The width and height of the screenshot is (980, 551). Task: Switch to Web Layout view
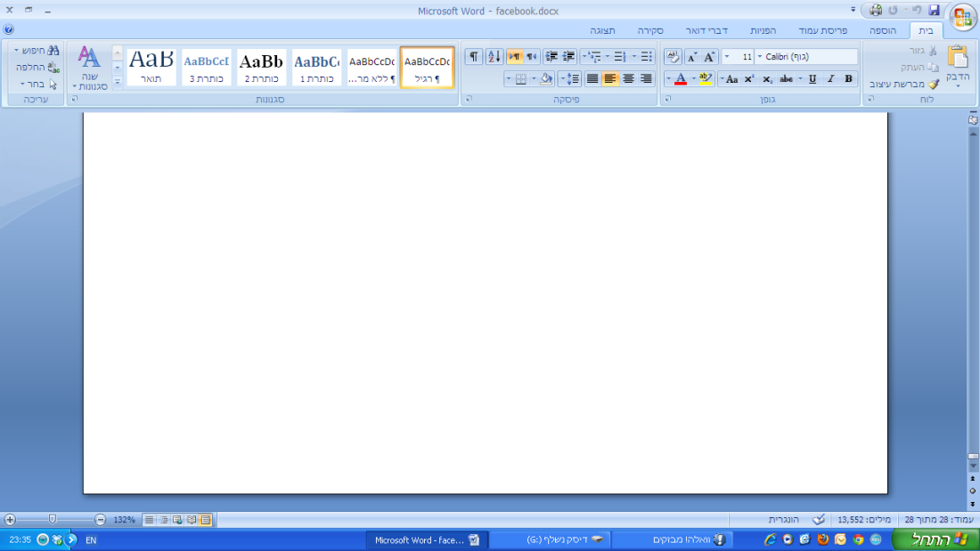point(177,520)
